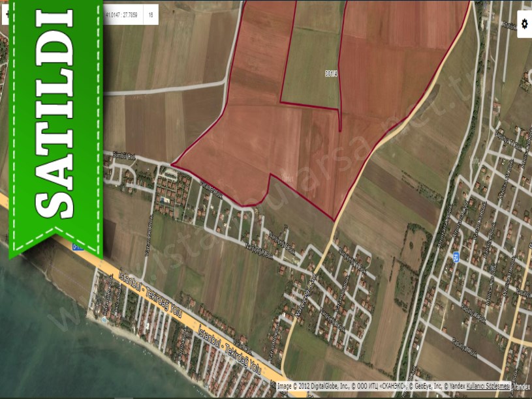532x399 pixels.
Task: Click the GeoEye attribution text
Action: pyautogui.click(x=426, y=387)
